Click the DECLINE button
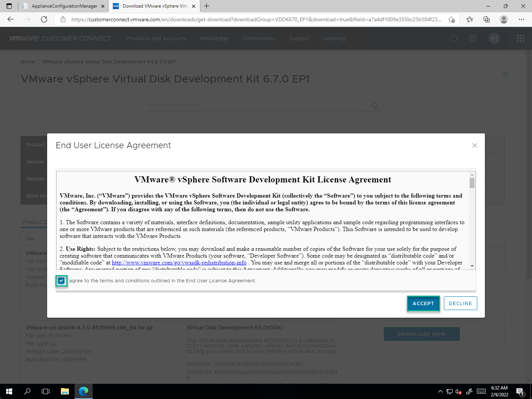The width and height of the screenshot is (532, 399). (x=460, y=304)
